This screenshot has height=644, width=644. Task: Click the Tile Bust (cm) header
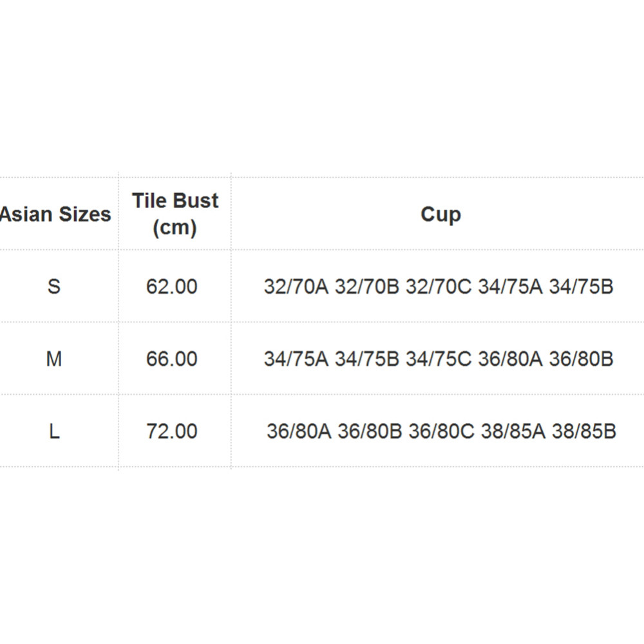click(x=175, y=214)
